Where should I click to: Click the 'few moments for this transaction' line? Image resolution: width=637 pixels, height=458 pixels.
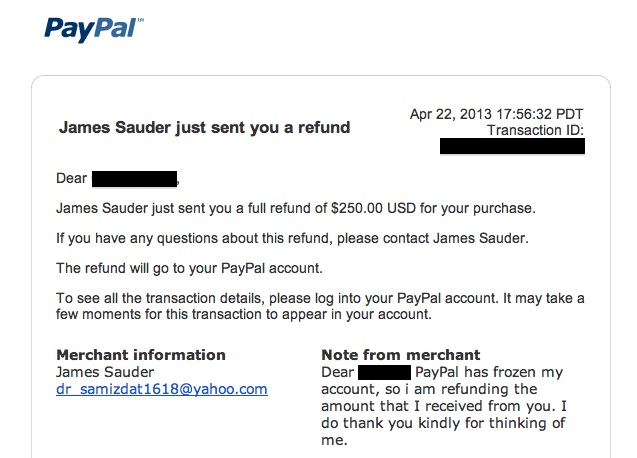(x=244, y=314)
